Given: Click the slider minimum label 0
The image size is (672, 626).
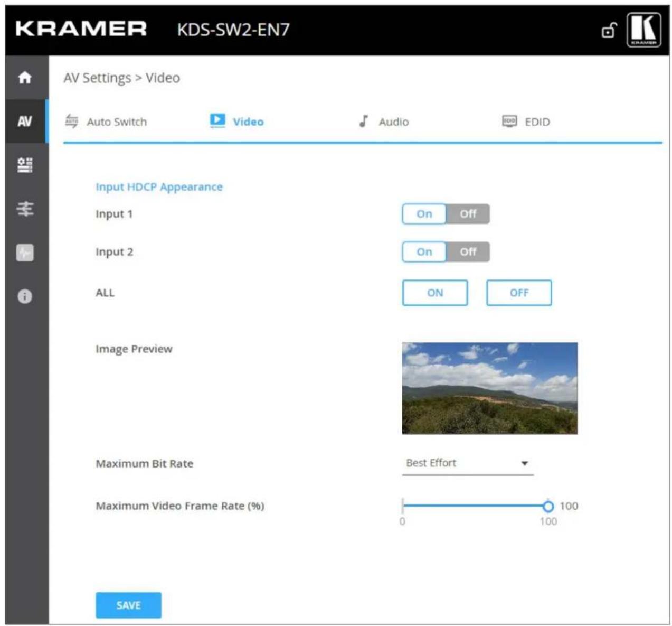Looking at the screenshot, I should pos(402,521).
